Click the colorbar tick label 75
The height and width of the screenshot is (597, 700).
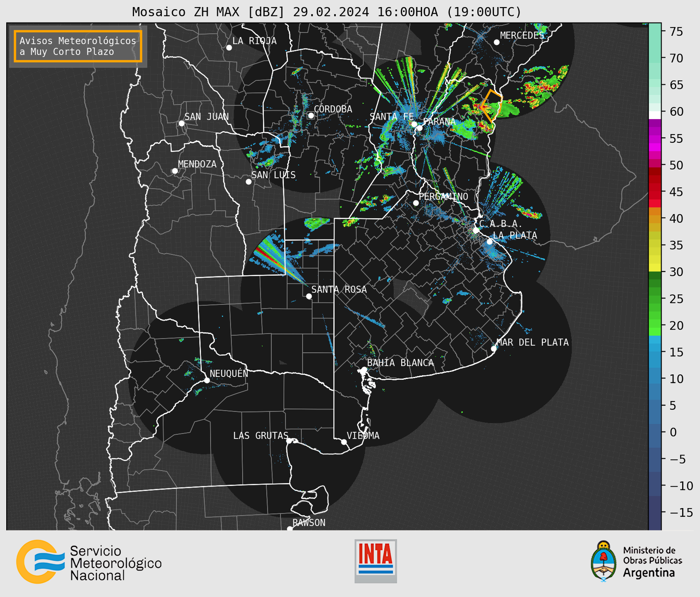pos(676,31)
